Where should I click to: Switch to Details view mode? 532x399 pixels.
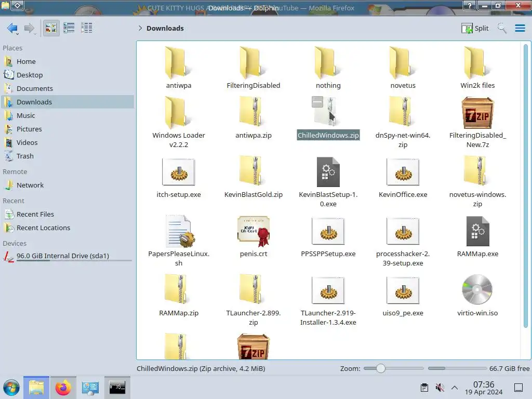(x=87, y=28)
